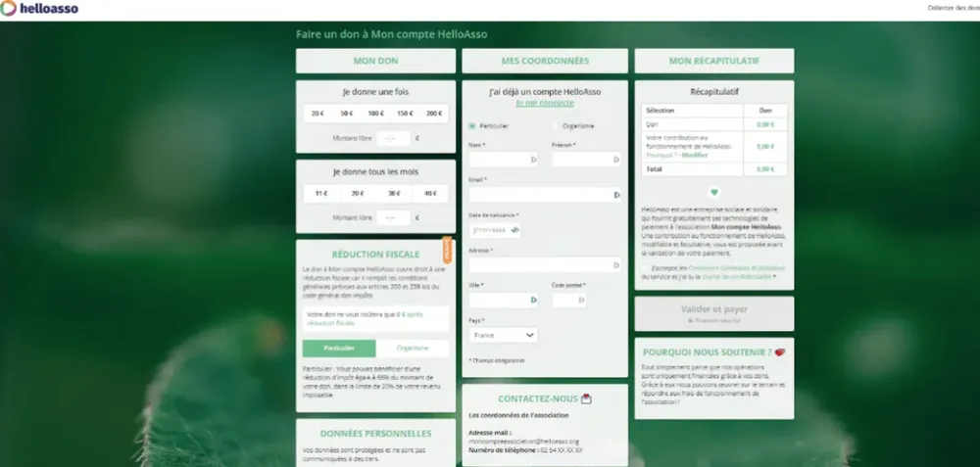Choose 50 € one-time donation
This screenshot has width=980, height=467.
click(x=347, y=114)
